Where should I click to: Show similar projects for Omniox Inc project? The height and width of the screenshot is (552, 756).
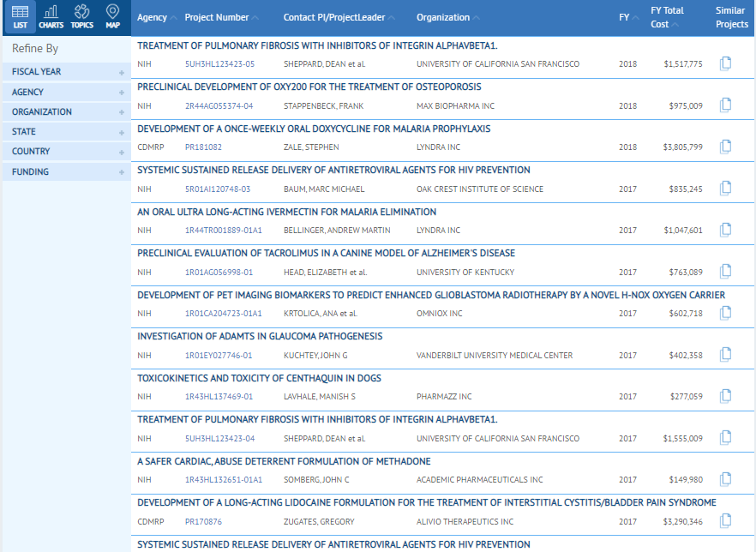pos(725,314)
